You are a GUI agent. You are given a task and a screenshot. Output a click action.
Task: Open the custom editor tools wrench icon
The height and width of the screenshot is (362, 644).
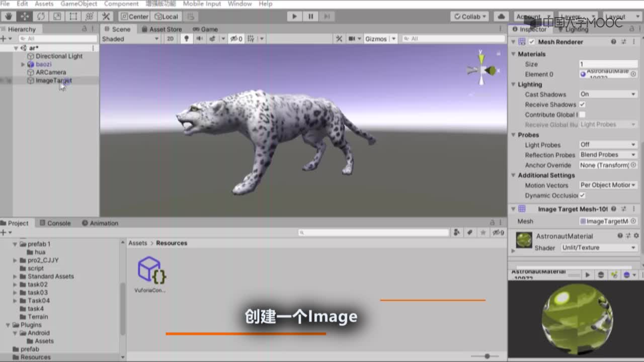point(106,17)
